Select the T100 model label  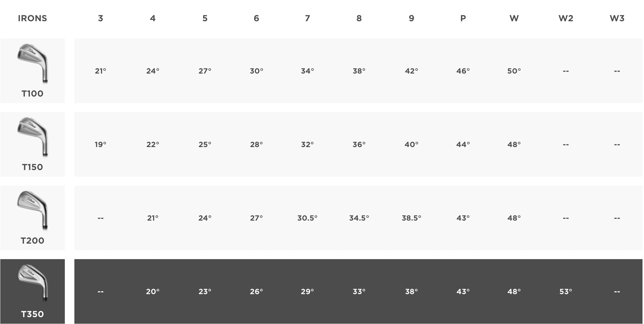[33, 94]
